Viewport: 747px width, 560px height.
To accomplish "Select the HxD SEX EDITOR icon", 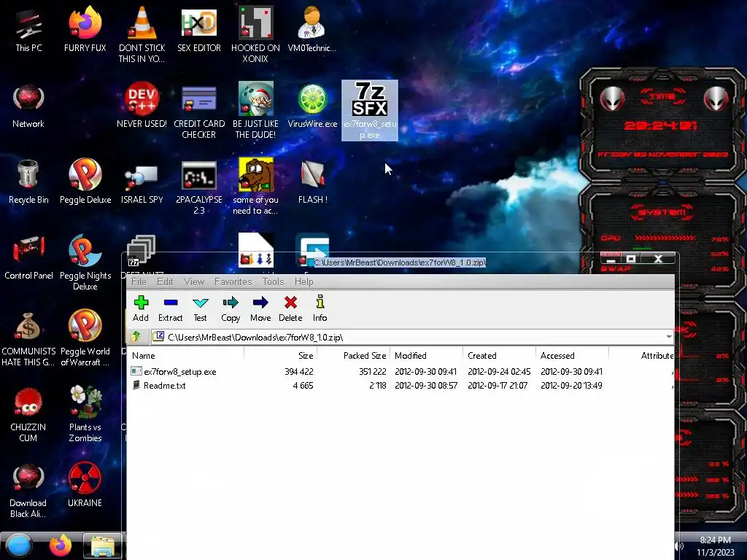I will (198, 29).
